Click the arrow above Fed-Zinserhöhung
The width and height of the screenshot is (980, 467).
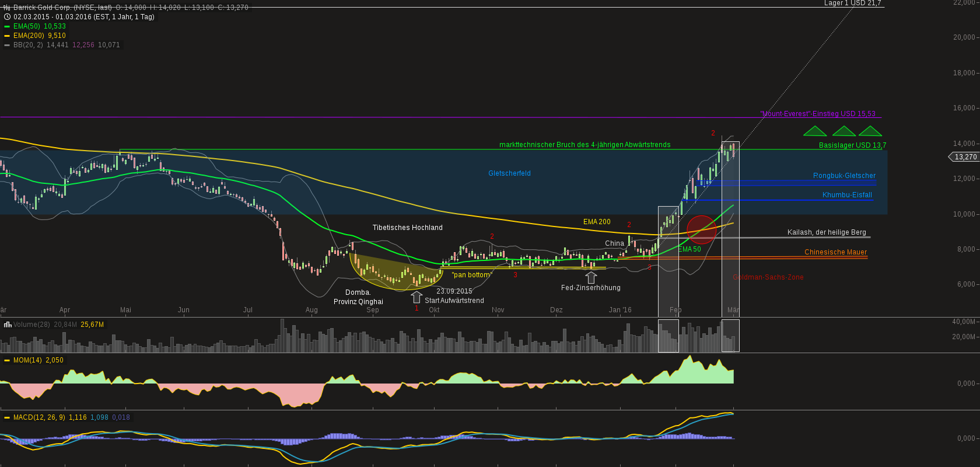point(591,277)
